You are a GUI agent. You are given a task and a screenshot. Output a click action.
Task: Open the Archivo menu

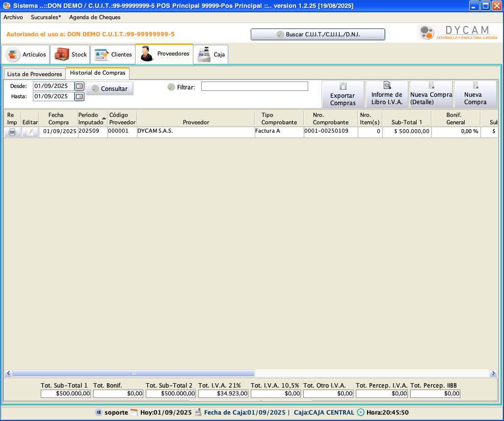pos(13,17)
